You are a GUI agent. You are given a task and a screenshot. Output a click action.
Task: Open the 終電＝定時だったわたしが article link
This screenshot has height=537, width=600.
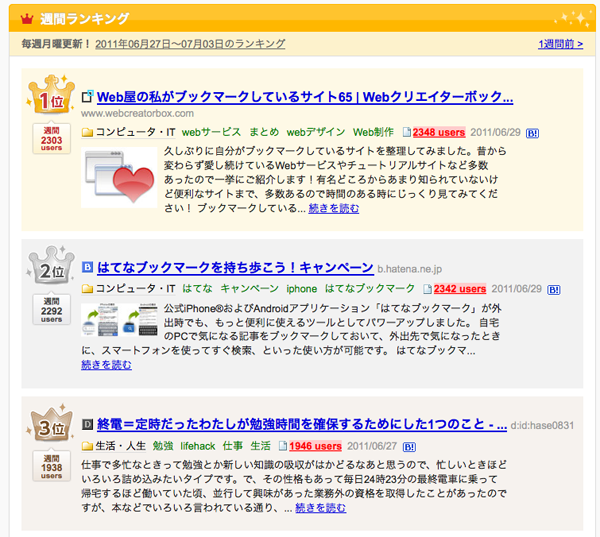tap(302, 424)
